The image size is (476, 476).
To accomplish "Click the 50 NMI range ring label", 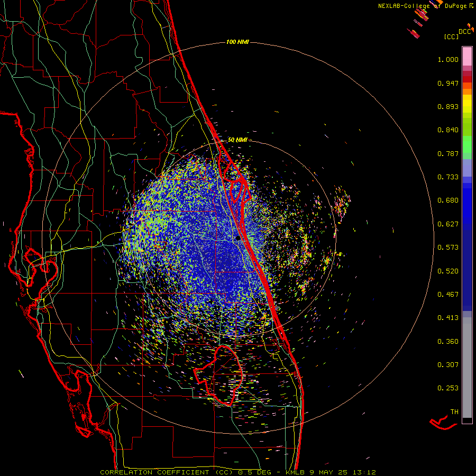I will (237, 140).
